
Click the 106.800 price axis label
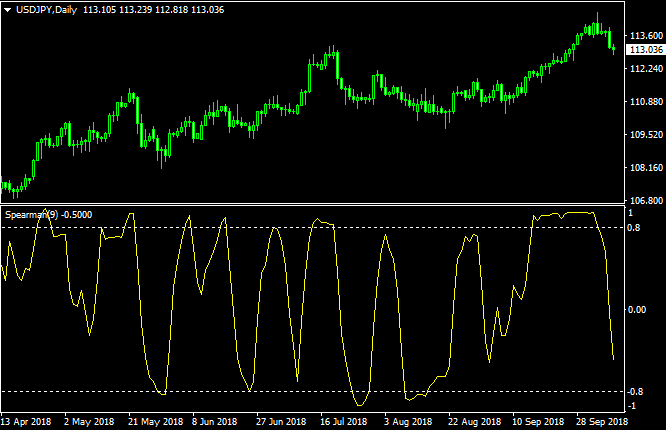tap(646, 201)
